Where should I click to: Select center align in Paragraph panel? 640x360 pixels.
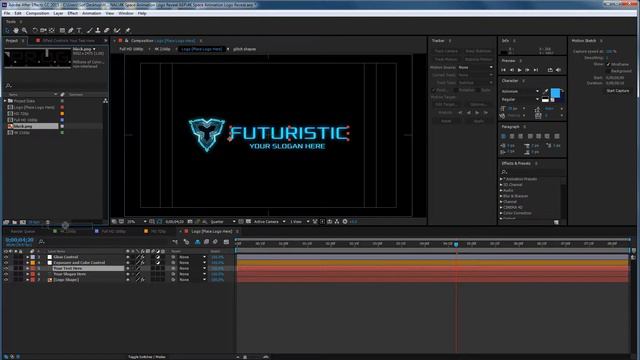(x=512, y=136)
